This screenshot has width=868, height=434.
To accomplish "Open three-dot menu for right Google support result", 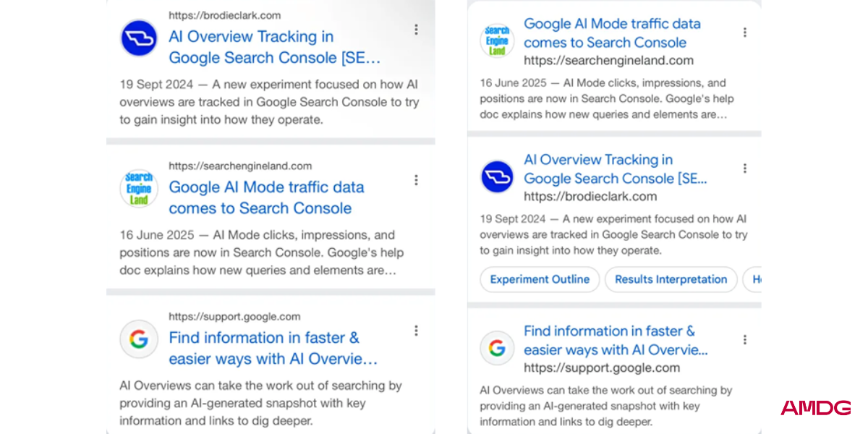I will coord(744,339).
